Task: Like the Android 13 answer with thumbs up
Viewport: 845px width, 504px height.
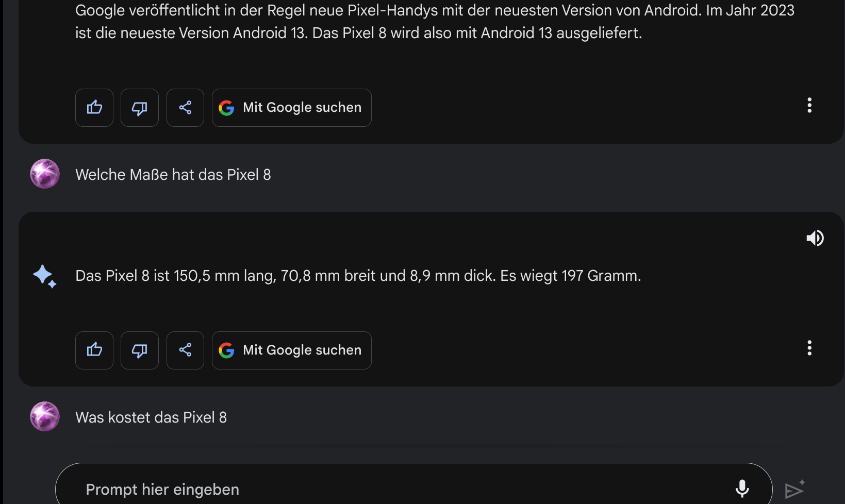Action: pyautogui.click(x=94, y=108)
